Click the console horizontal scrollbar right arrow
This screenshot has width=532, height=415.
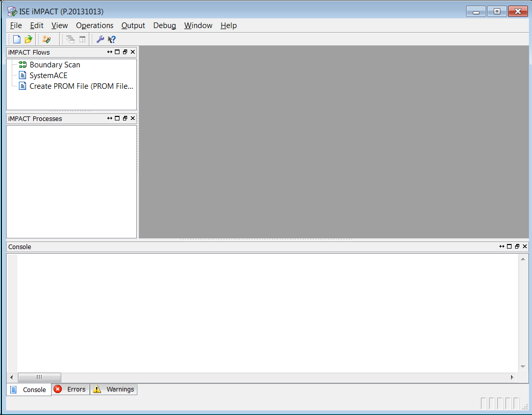[x=512, y=377]
